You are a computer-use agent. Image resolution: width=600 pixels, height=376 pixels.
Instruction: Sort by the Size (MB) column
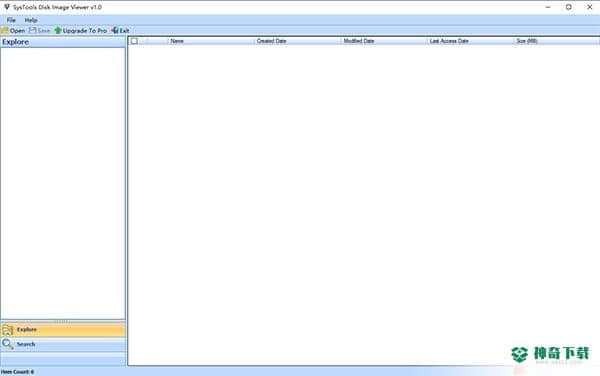(x=557, y=41)
